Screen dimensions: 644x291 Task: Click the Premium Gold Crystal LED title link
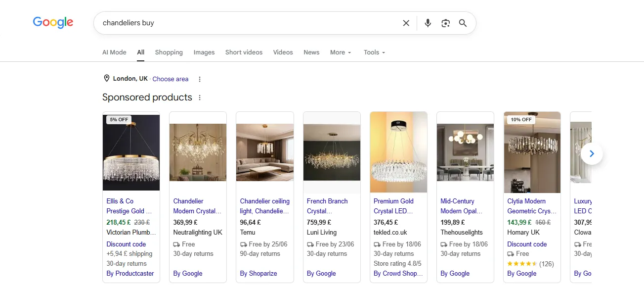[x=394, y=206]
